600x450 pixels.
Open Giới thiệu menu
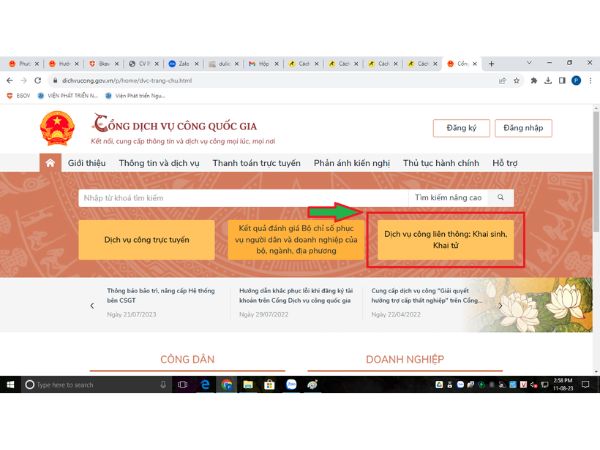[x=87, y=163]
